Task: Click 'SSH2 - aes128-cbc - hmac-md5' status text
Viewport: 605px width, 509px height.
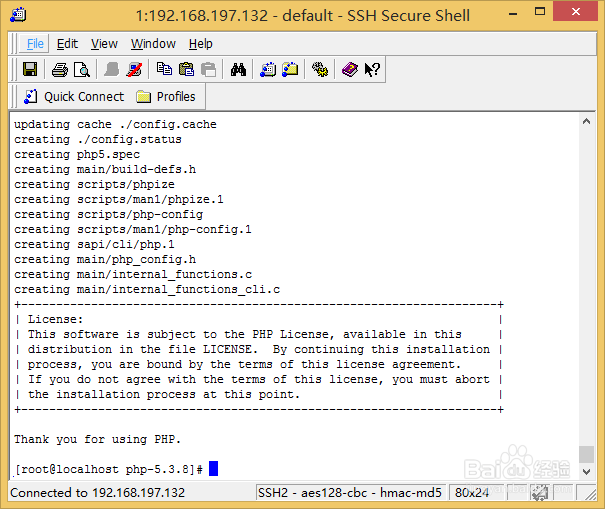Action: [350, 492]
